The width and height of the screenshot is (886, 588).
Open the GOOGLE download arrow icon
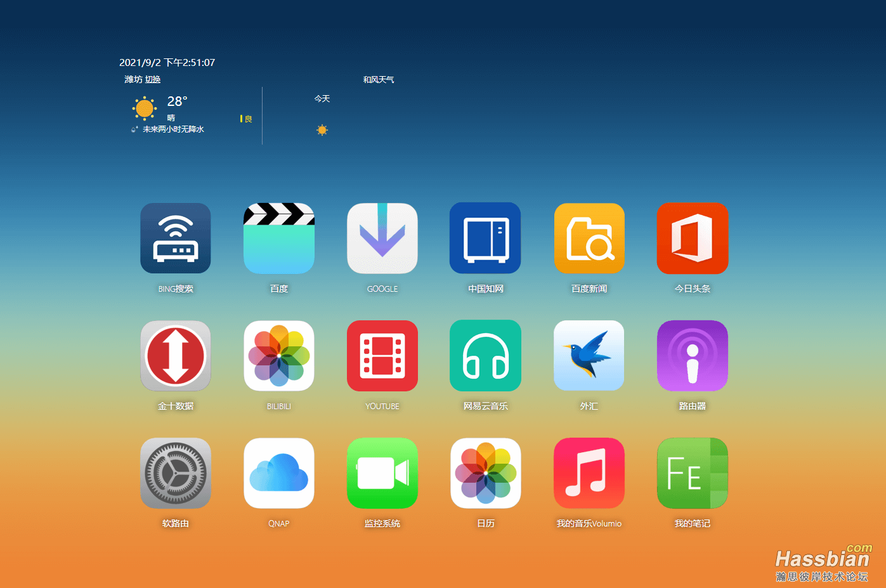(x=382, y=238)
